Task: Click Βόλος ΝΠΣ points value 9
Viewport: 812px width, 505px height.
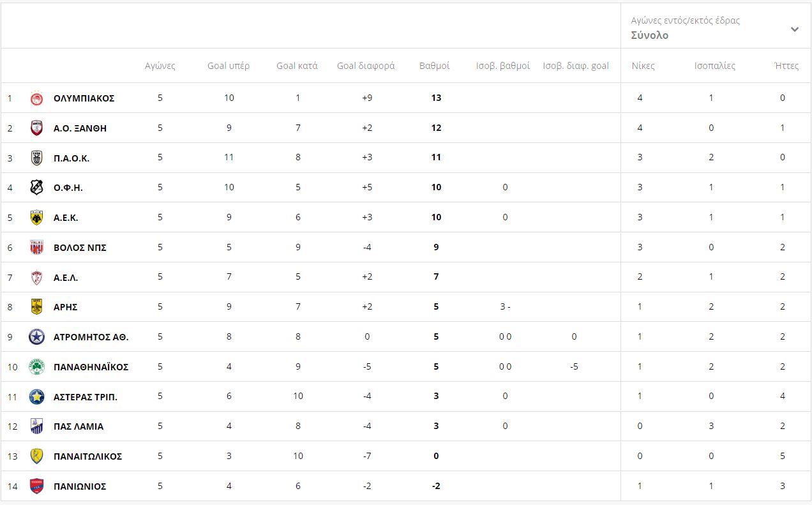Action: click(x=436, y=248)
